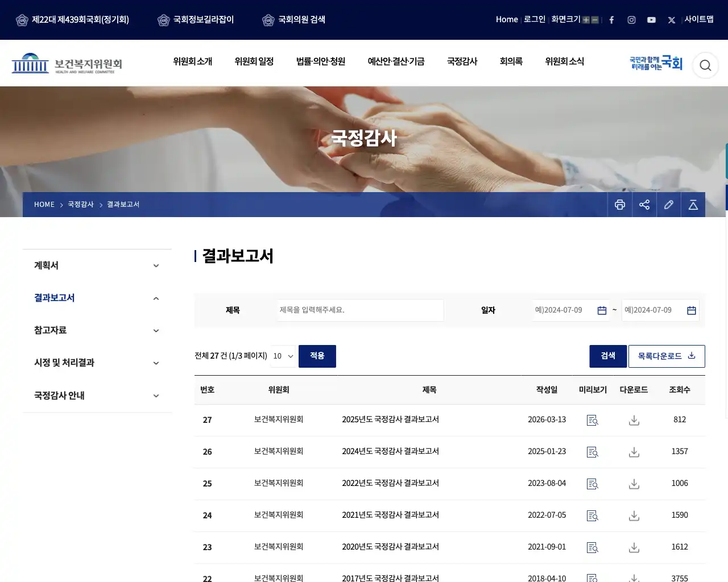
Task: Download the 2024년도 국정감사 결과보고서
Action: point(634,452)
